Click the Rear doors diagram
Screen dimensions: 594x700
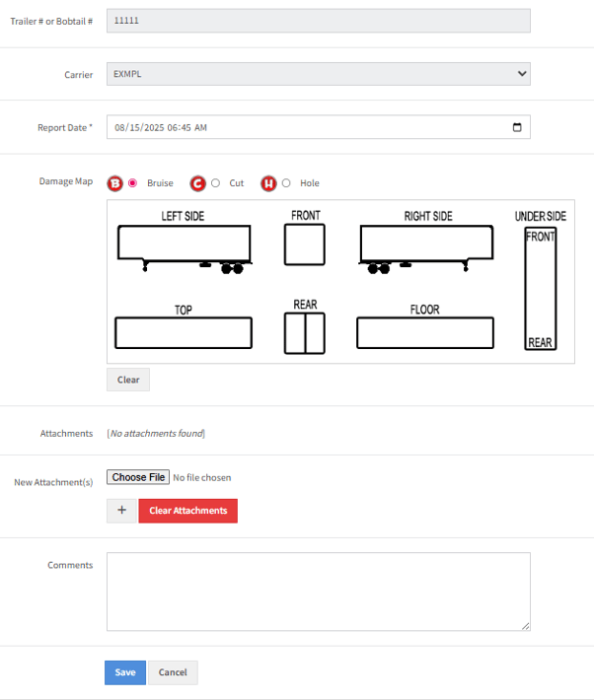click(304, 333)
